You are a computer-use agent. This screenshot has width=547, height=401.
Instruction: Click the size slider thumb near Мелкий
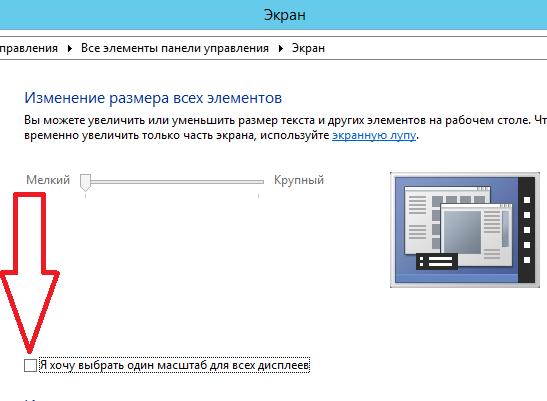85,183
